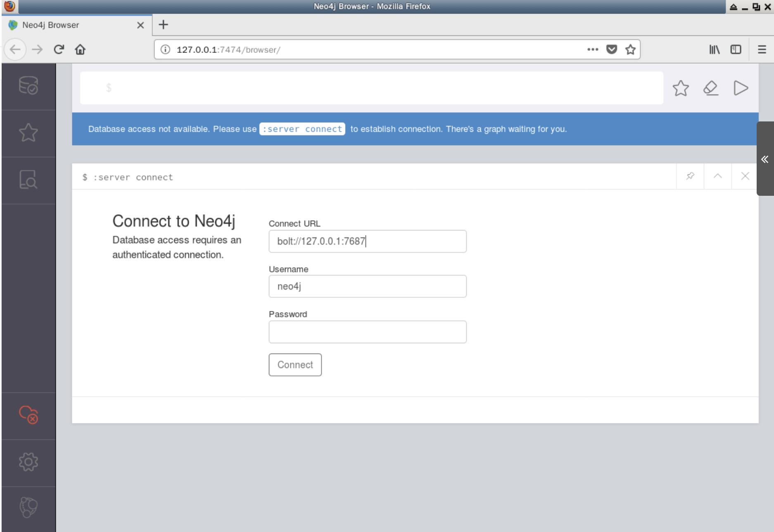Click the Connect button
The width and height of the screenshot is (774, 532).
295,365
